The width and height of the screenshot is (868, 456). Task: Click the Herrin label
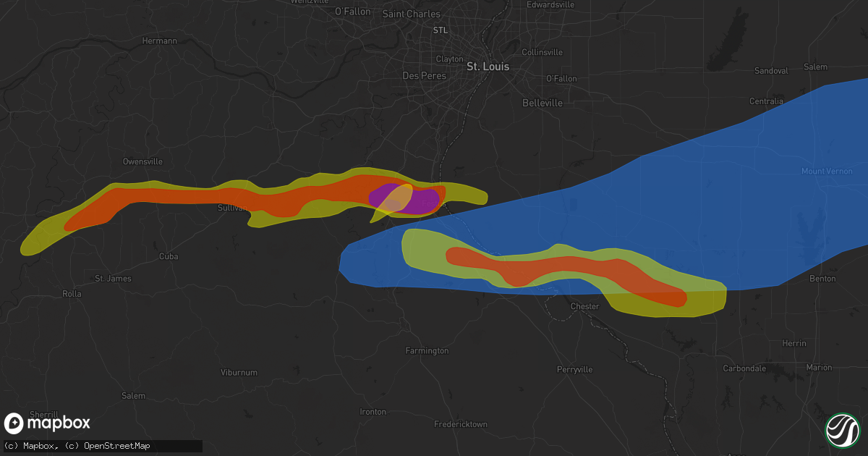click(794, 344)
